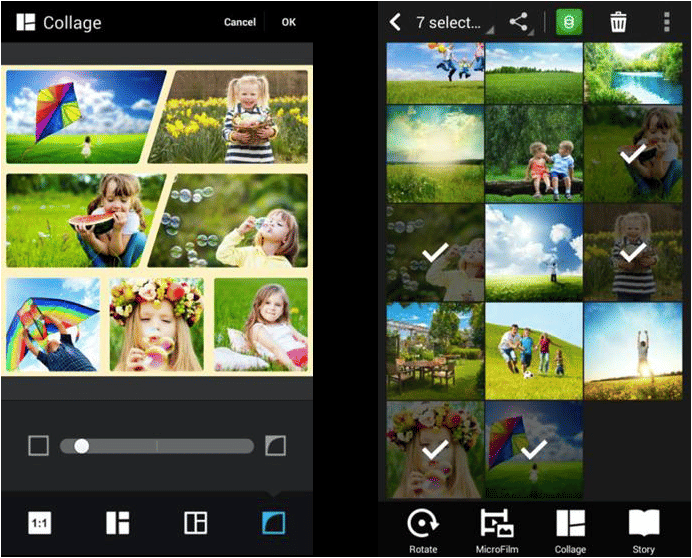The width and height of the screenshot is (692, 558).
Task: Select cloudy sky with person photo
Action: [x=534, y=253]
